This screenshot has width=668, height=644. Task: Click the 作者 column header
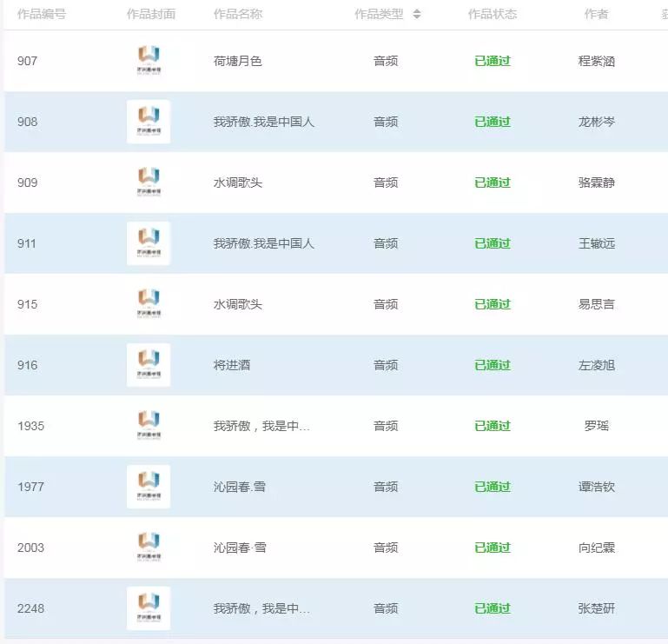point(596,14)
